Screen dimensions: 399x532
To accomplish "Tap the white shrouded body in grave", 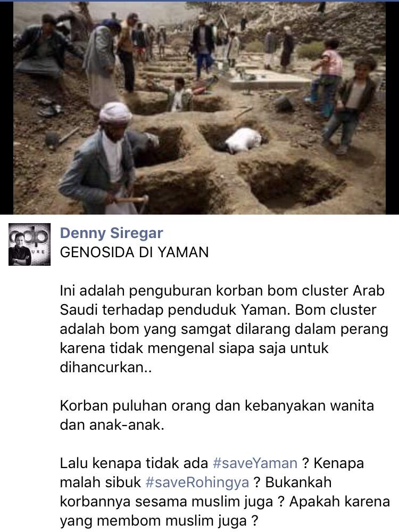I will (x=243, y=140).
